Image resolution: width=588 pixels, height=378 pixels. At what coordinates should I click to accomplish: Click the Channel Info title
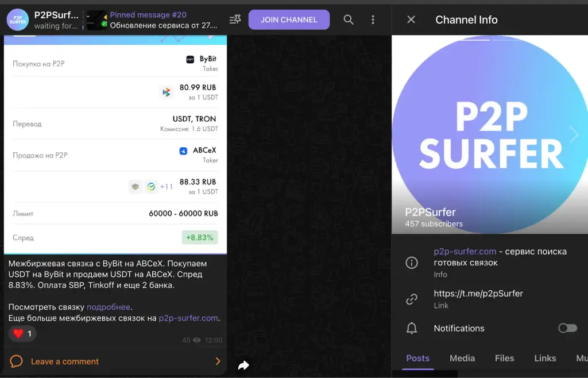[x=466, y=20]
